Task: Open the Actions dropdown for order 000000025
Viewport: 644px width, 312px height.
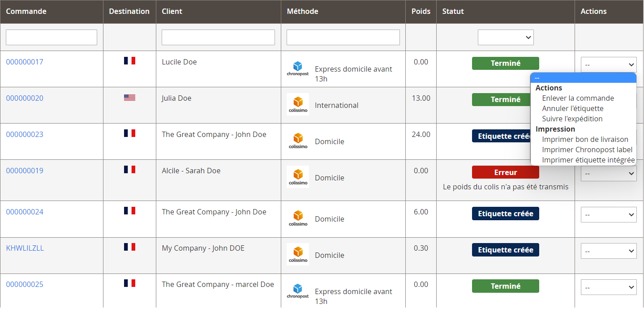Action: pyautogui.click(x=608, y=287)
